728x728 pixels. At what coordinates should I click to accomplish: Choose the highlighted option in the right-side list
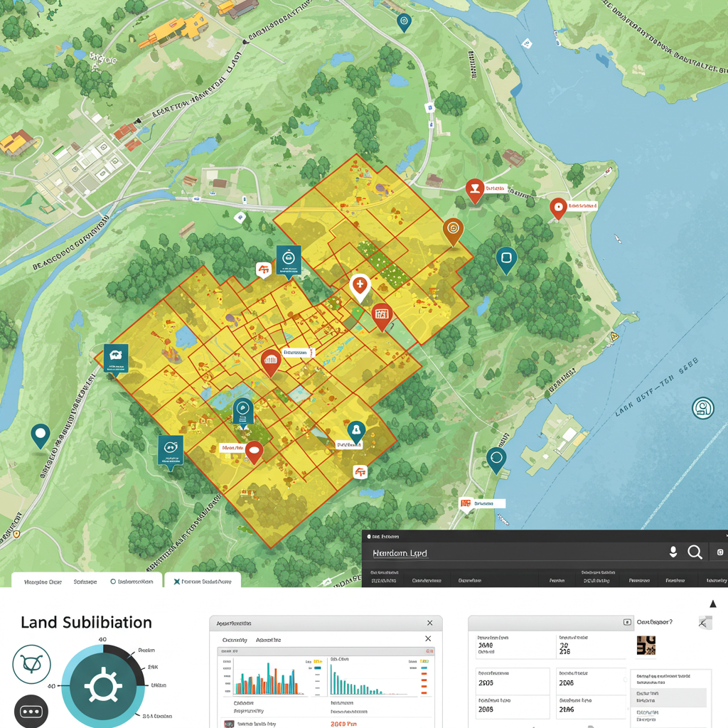pos(668,697)
